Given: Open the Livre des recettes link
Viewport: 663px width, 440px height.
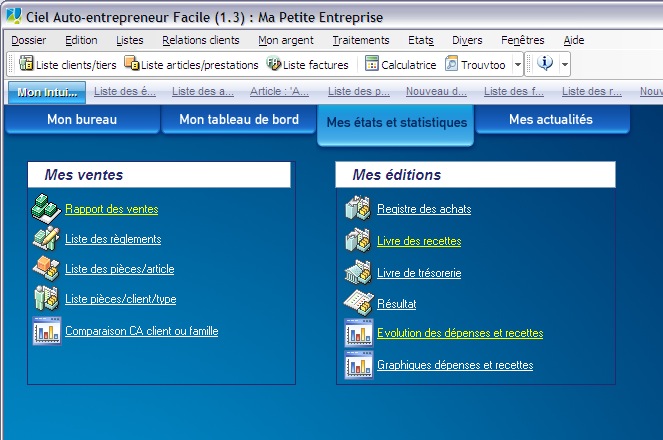Looking at the screenshot, I should tap(419, 241).
